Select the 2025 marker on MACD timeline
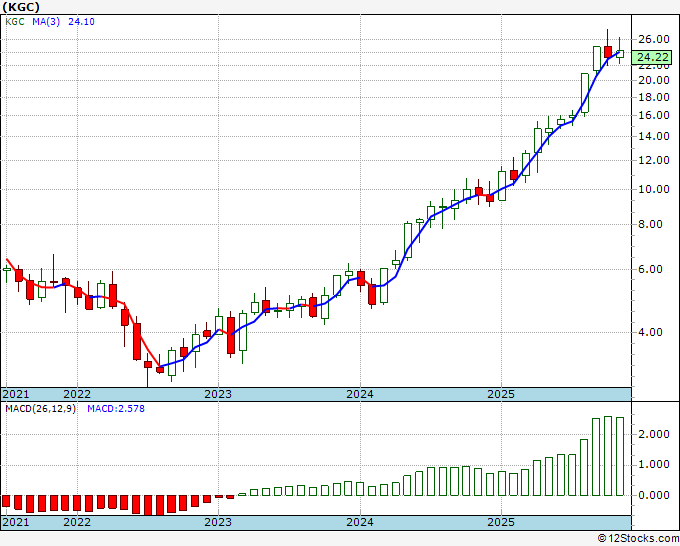This screenshot has width=680, height=546. click(x=501, y=522)
